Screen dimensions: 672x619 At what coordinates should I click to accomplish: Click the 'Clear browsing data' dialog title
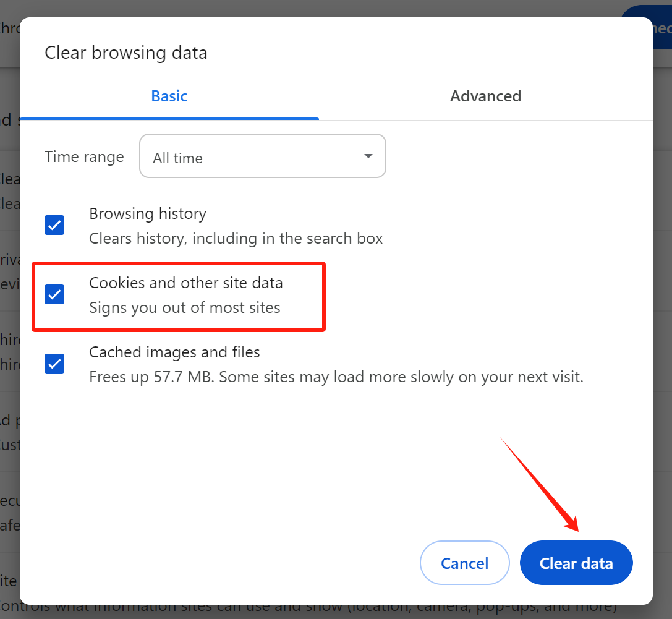click(125, 53)
